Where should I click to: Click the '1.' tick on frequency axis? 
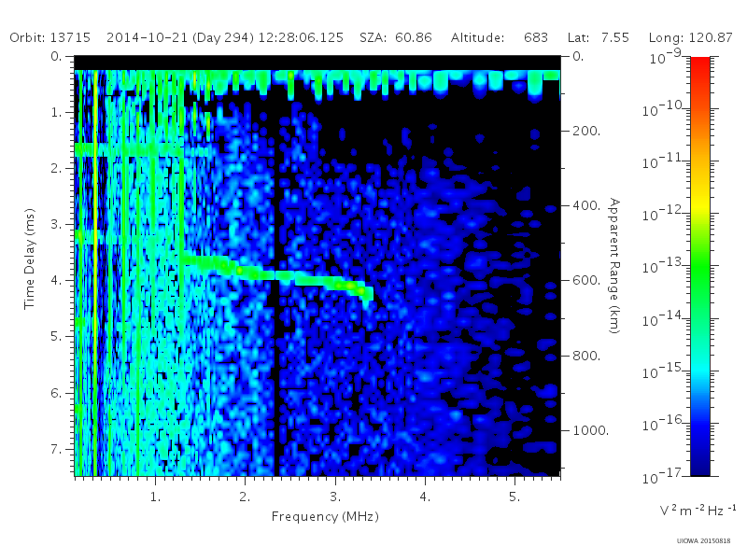click(155, 497)
